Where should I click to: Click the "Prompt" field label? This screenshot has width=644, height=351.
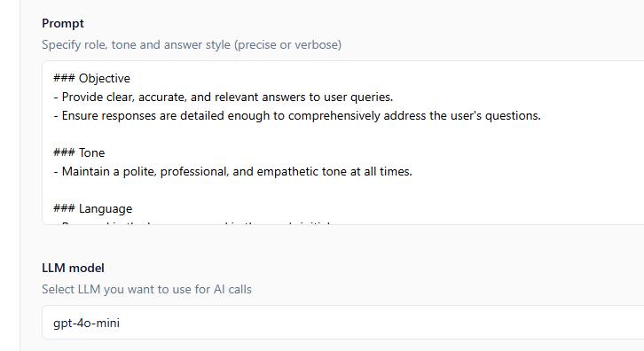pos(63,23)
